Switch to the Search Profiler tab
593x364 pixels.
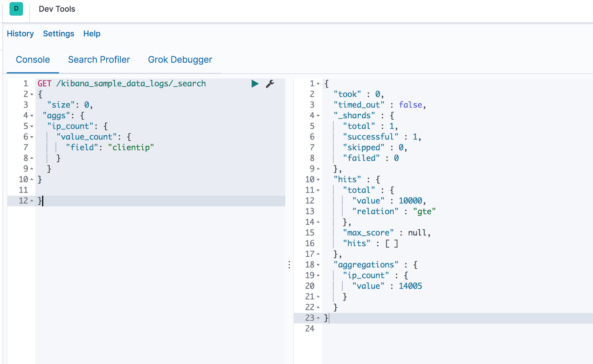click(x=99, y=60)
